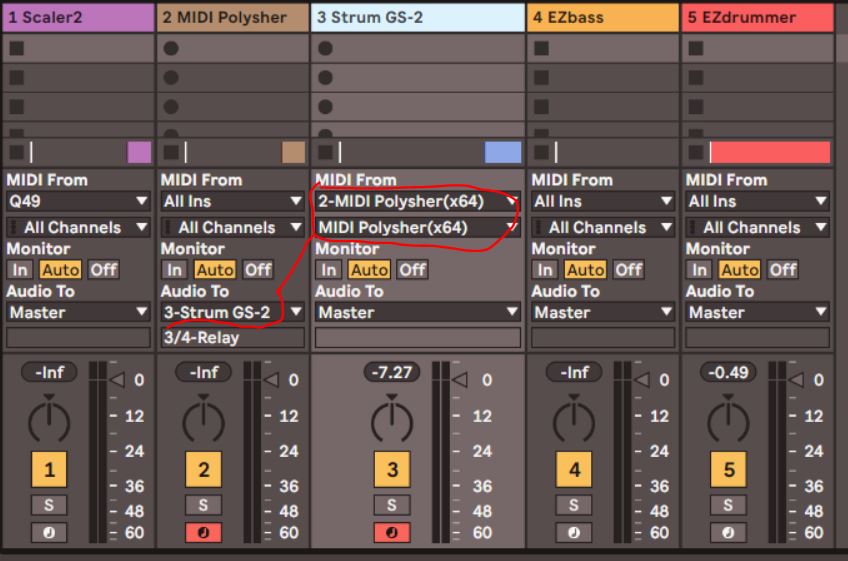The width and height of the screenshot is (848, 561).
Task: Click second clip slot record button of MIDI Polysher
Action: coord(171,77)
